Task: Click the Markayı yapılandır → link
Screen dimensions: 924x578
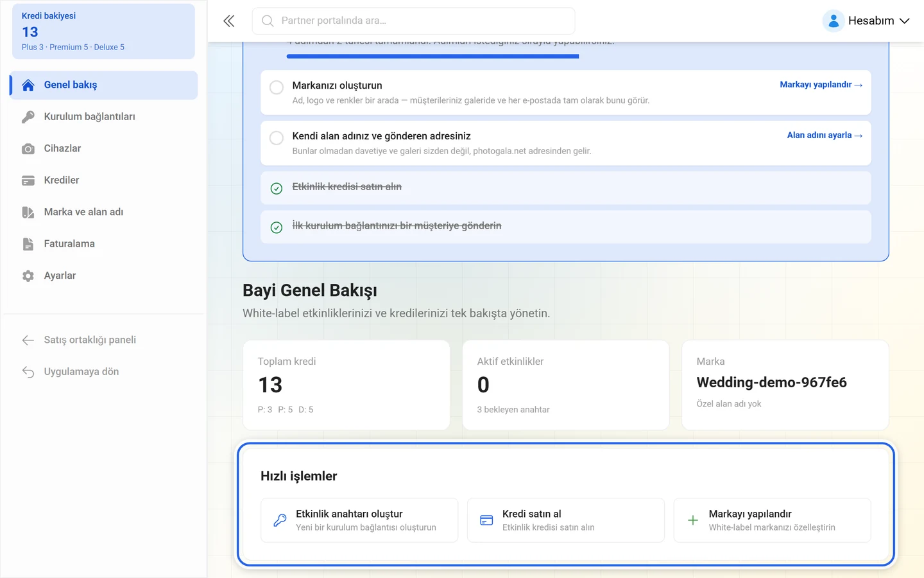Action: pyautogui.click(x=821, y=85)
